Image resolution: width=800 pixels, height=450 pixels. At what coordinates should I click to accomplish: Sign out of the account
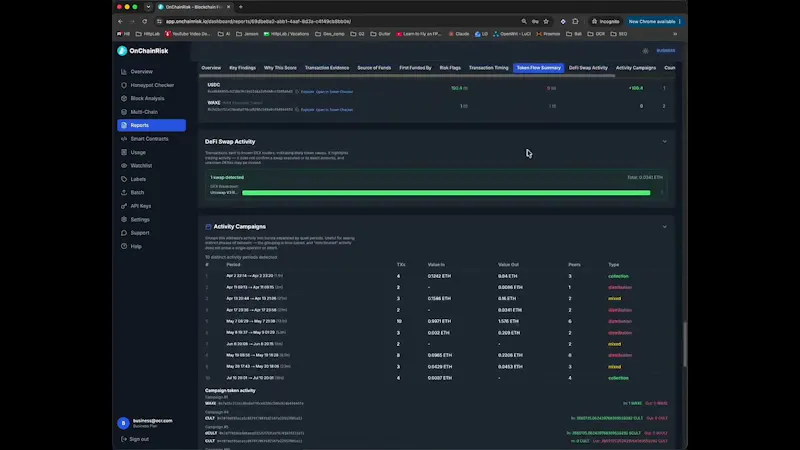pyautogui.click(x=135, y=439)
